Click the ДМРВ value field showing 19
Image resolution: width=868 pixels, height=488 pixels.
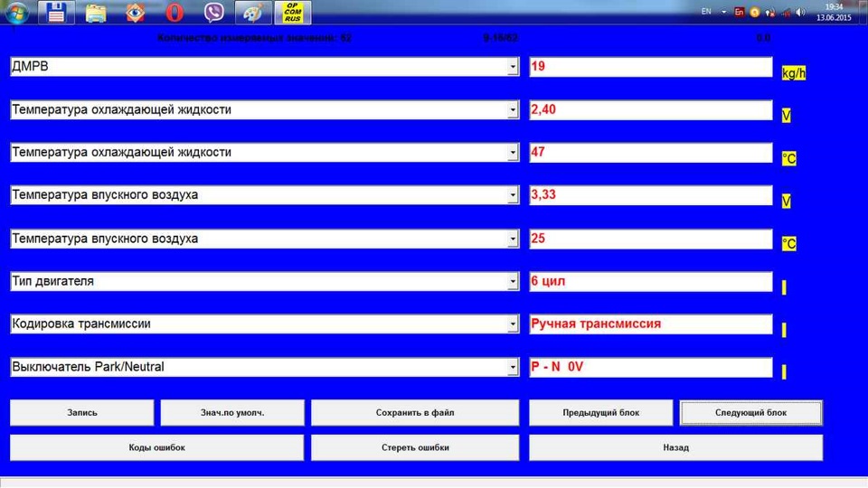(650, 67)
